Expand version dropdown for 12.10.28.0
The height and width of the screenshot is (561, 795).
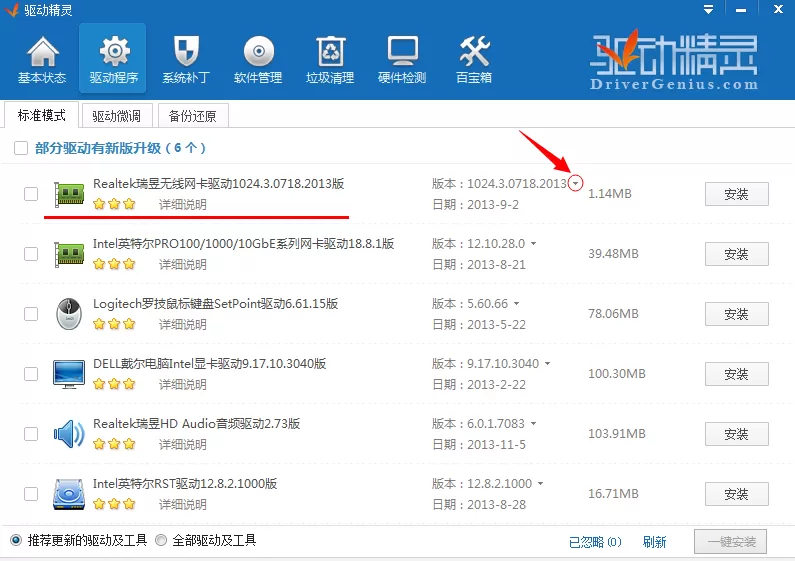click(533, 243)
